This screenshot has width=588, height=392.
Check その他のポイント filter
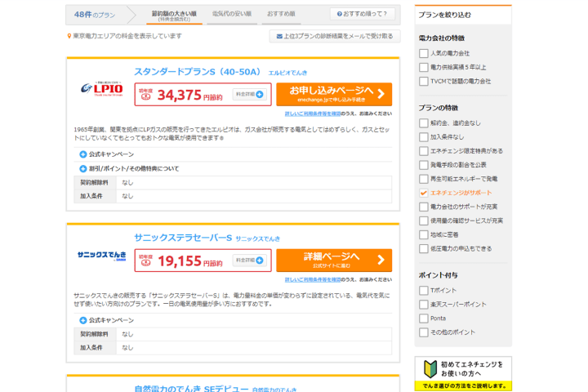click(x=423, y=332)
